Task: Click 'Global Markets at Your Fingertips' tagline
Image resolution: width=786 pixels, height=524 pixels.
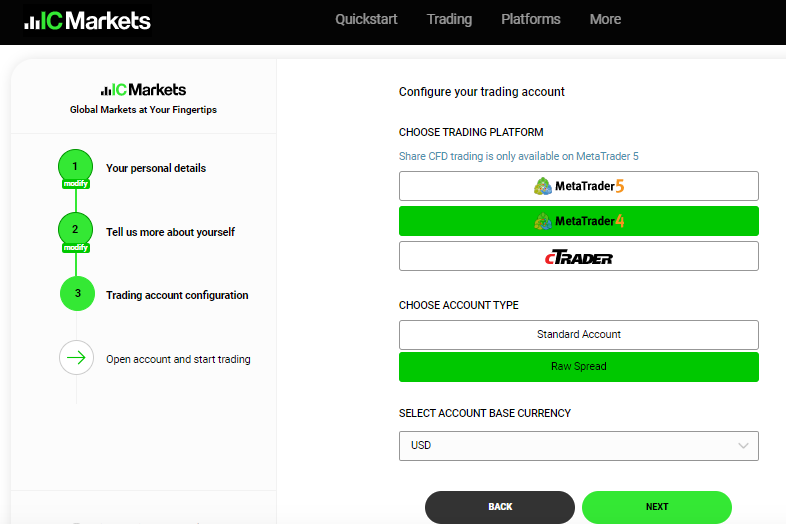Action: [x=143, y=110]
